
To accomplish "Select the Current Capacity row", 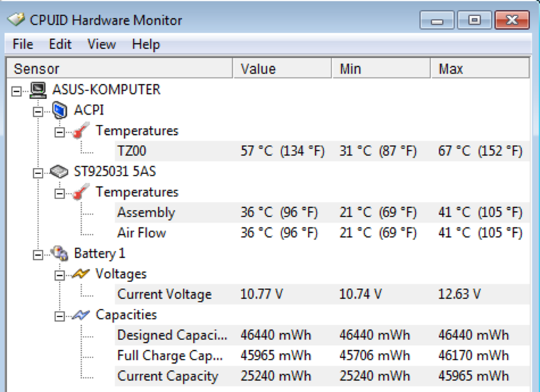I will click(322, 376).
